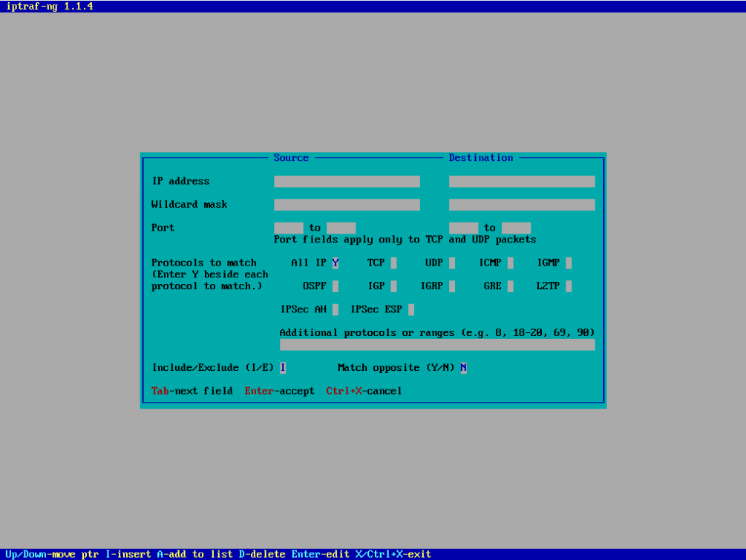Click the Source starting port field

click(289, 228)
